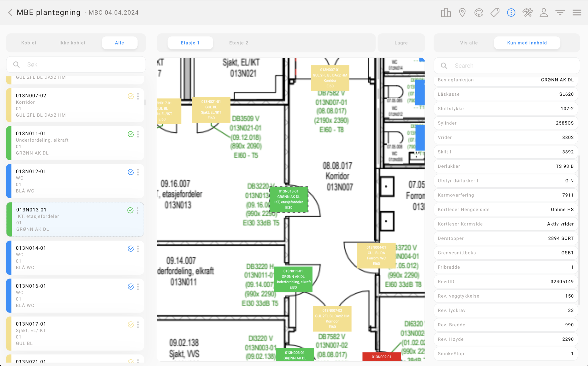Click the filter lines icon
The height and width of the screenshot is (366, 588).
click(560, 12)
